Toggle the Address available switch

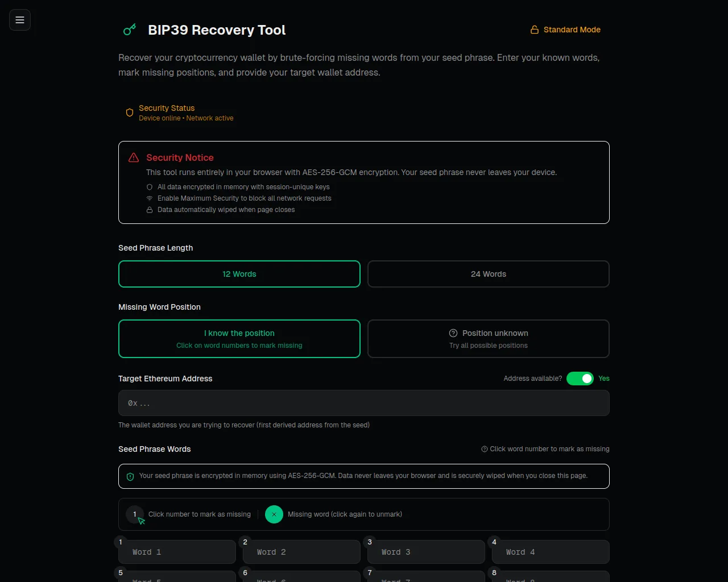pyautogui.click(x=580, y=379)
